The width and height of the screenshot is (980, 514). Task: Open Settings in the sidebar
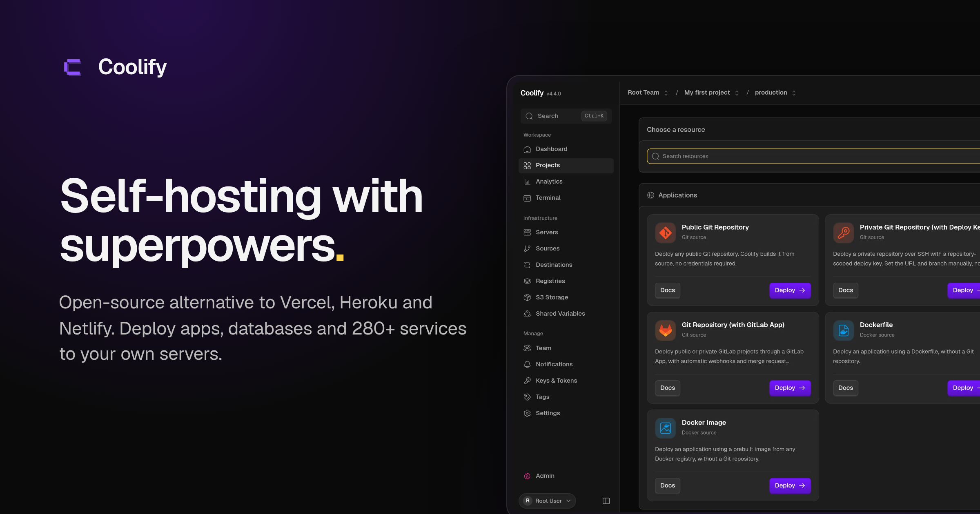click(x=566, y=413)
